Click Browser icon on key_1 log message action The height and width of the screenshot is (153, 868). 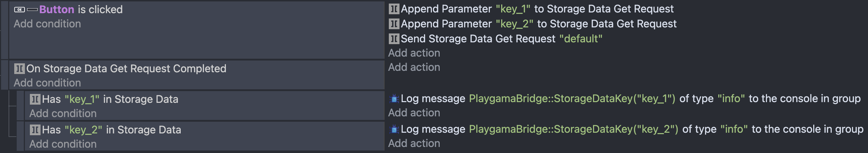(394, 99)
